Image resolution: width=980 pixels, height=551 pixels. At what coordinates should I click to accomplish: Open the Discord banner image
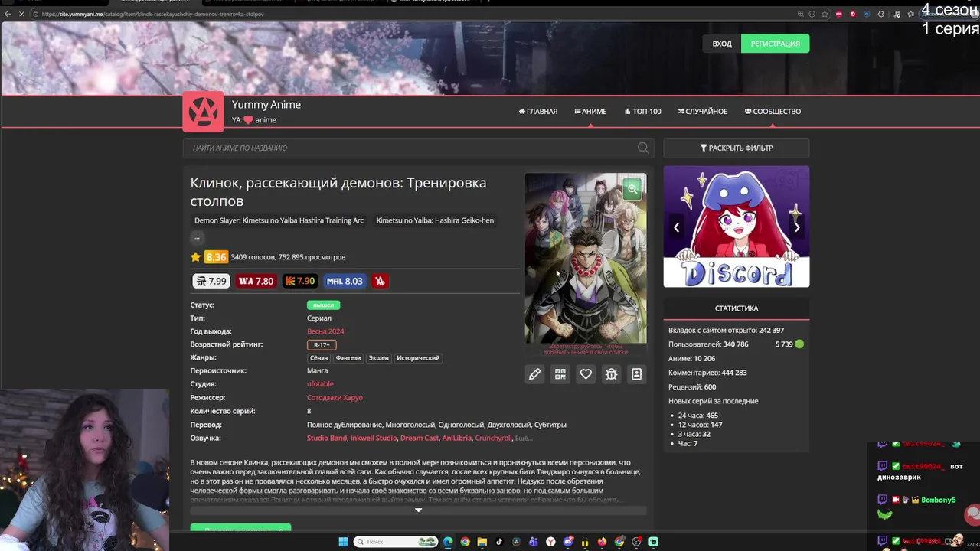(x=737, y=227)
